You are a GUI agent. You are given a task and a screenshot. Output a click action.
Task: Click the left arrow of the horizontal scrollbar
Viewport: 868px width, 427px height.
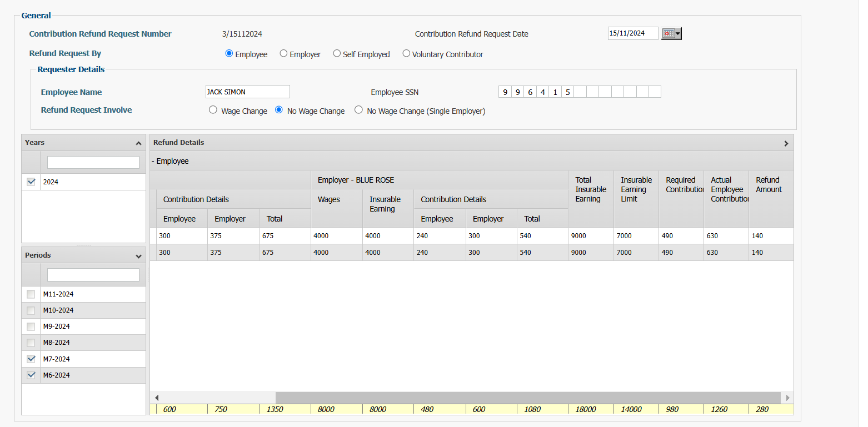click(x=156, y=398)
